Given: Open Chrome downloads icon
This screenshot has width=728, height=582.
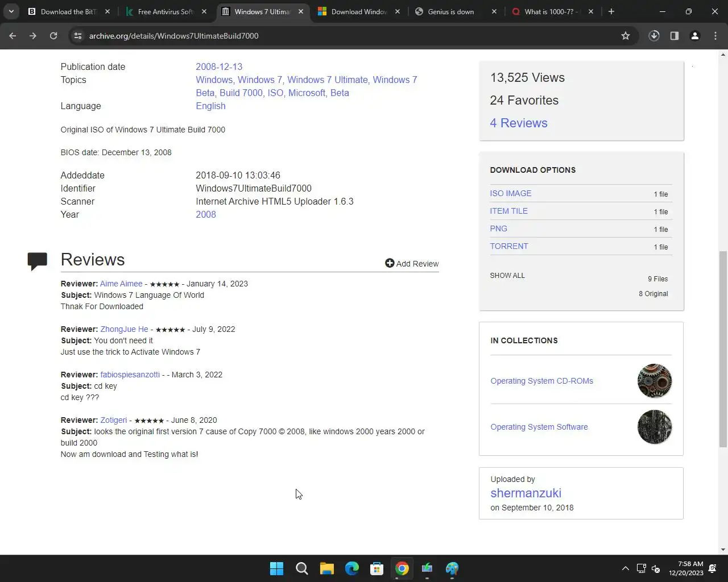Looking at the screenshot, I should point(654,36).
